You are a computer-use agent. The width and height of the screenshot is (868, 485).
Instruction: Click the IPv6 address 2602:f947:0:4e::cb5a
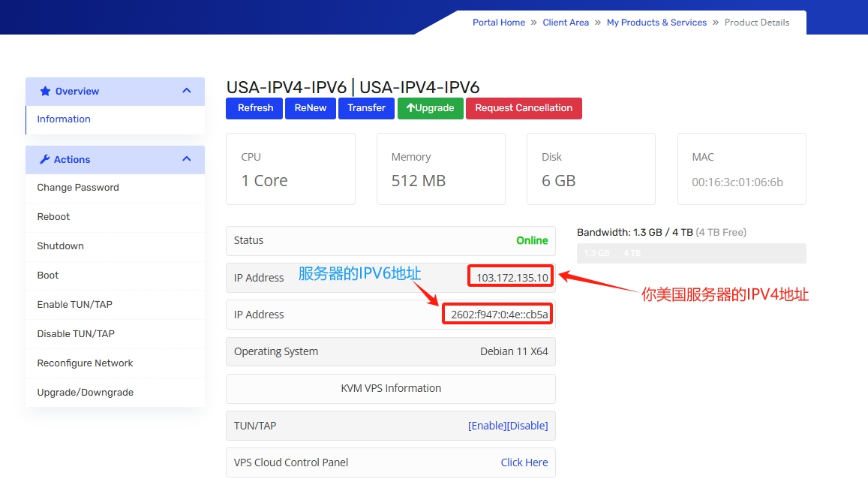pyautogui.click(x=500, y=315)
